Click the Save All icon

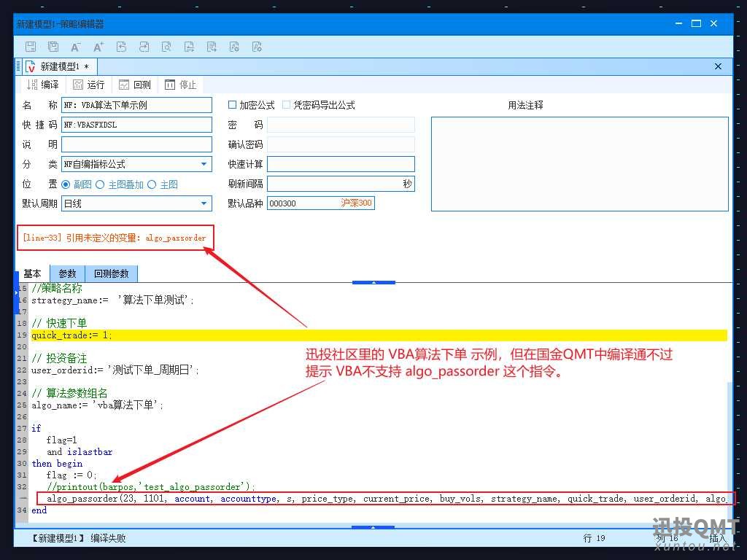(x=53, y=47)
